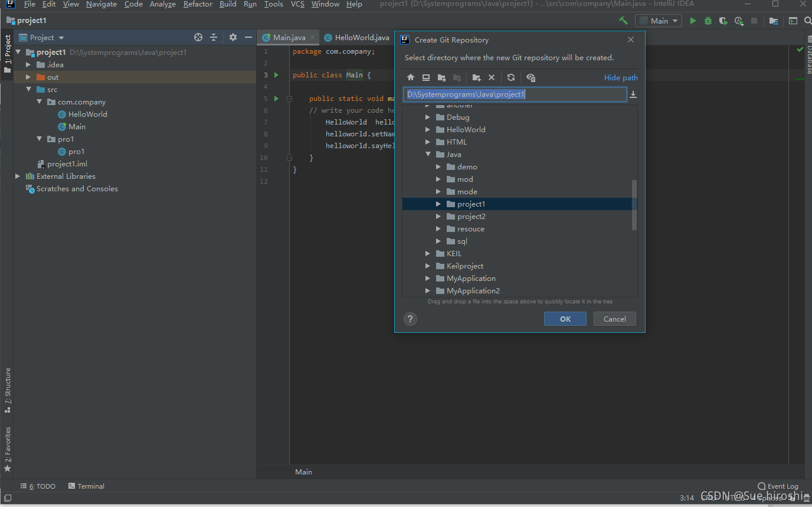The height and width of the screenshot is (507, 812).
Task: Click the green Run button in toolbar
Action: (693, 21)
